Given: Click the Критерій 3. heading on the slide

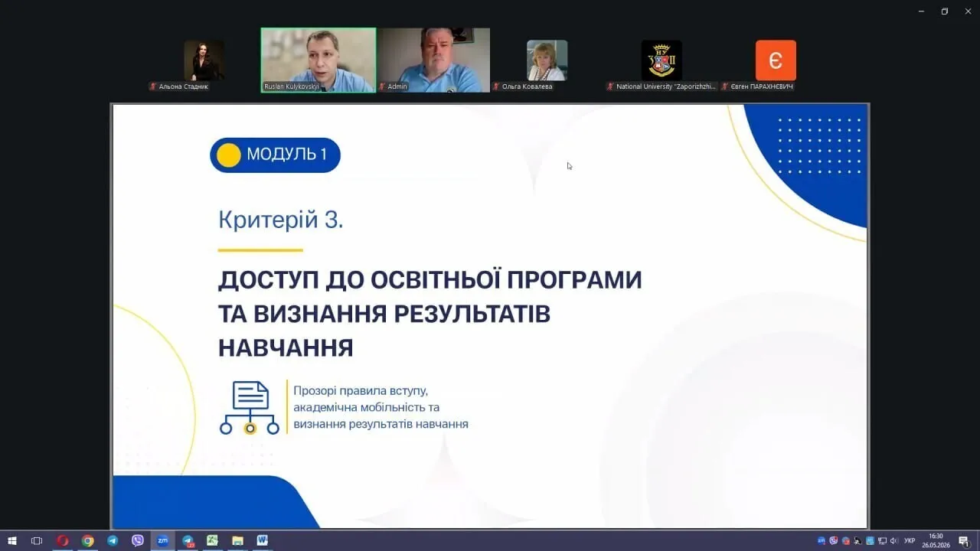Looking at the screenshot, I should tap(281, 220).
